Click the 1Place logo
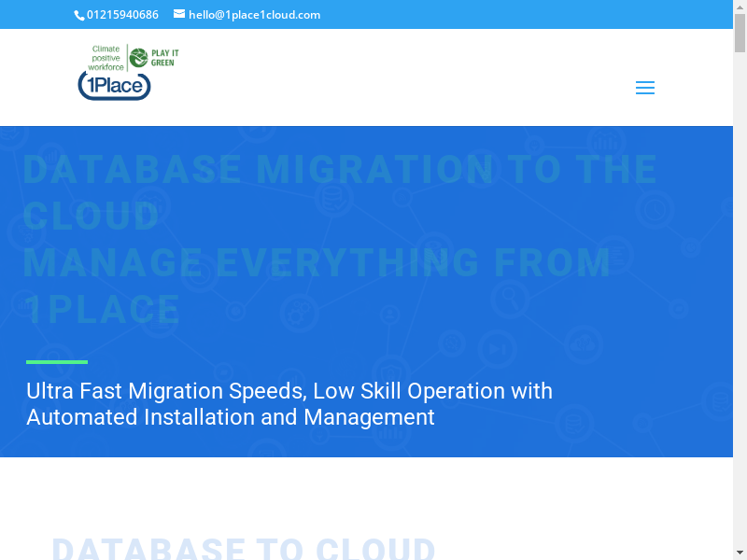Image resolution: width=747 pixels, height=560 pixels. tap(114, 87)
